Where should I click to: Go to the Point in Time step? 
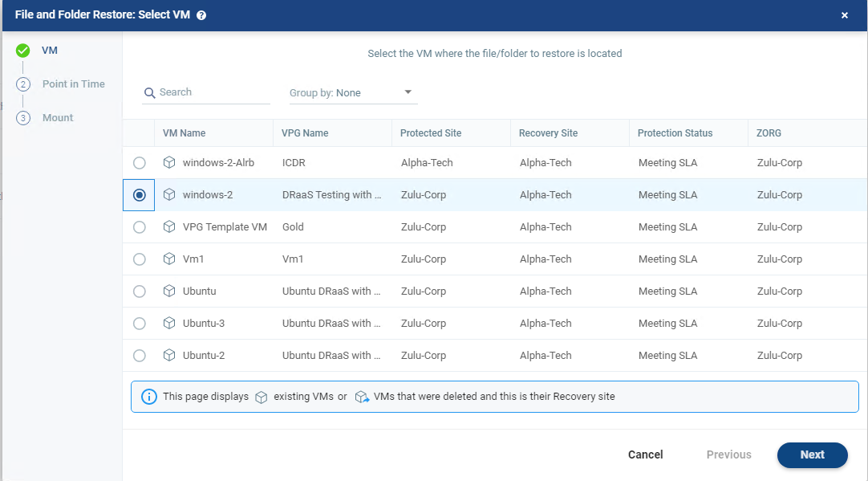[73, 84]
